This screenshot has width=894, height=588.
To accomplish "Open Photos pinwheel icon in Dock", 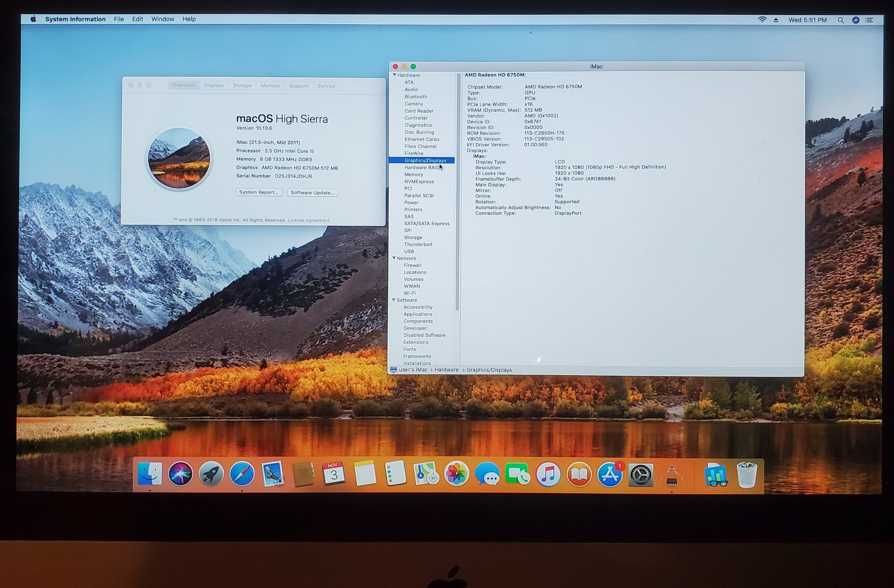I will tap(457, 474).
